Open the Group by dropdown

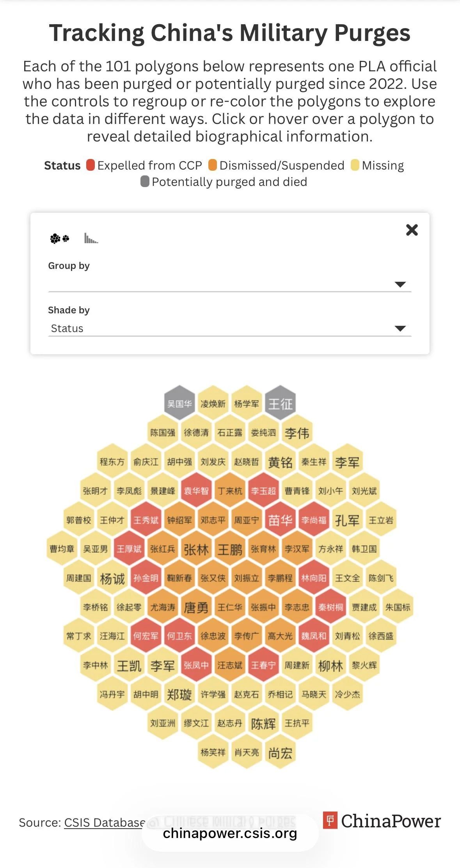pos(229,283)
